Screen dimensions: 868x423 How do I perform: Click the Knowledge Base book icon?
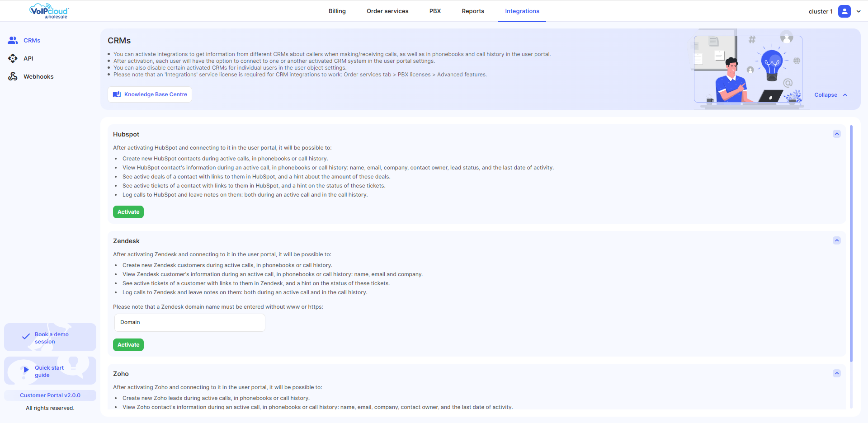pos(117,94)
